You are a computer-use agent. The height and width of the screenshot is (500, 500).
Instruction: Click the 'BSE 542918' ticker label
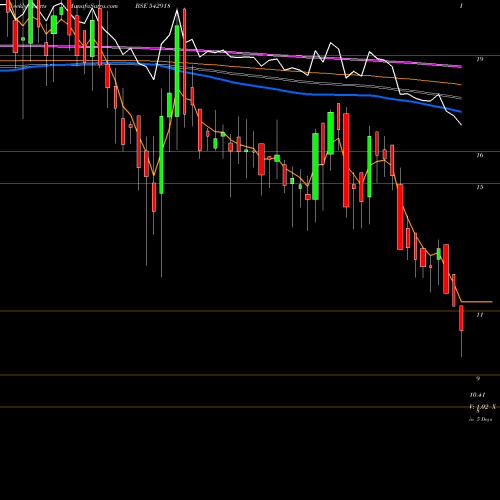[x=153, y=6]
